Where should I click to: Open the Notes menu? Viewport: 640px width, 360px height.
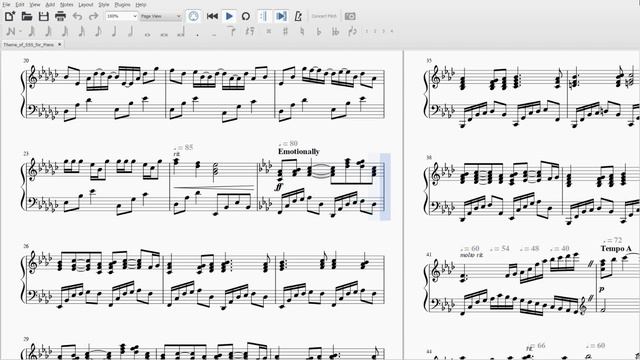(x=67, y=4)
